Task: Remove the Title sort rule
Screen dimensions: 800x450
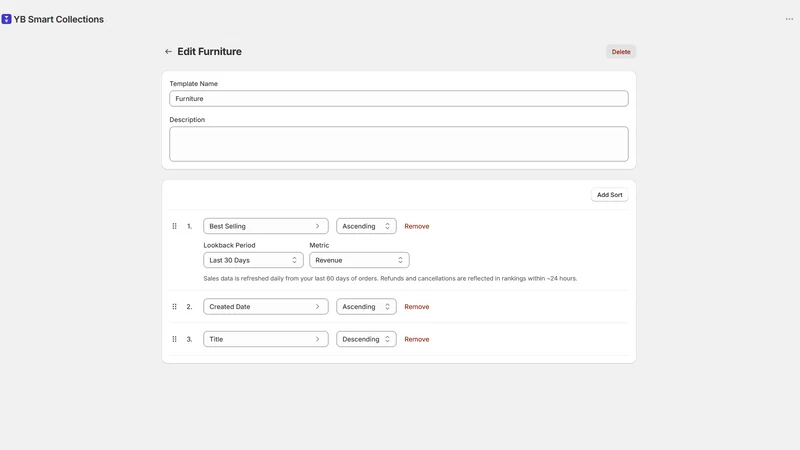Action: point(417,339)
